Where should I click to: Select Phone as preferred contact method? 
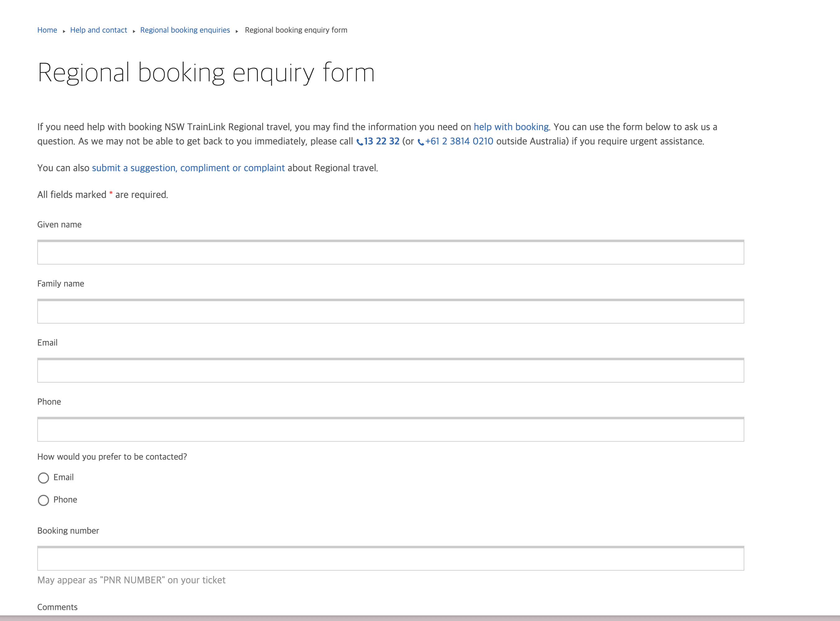coord(43,500)
